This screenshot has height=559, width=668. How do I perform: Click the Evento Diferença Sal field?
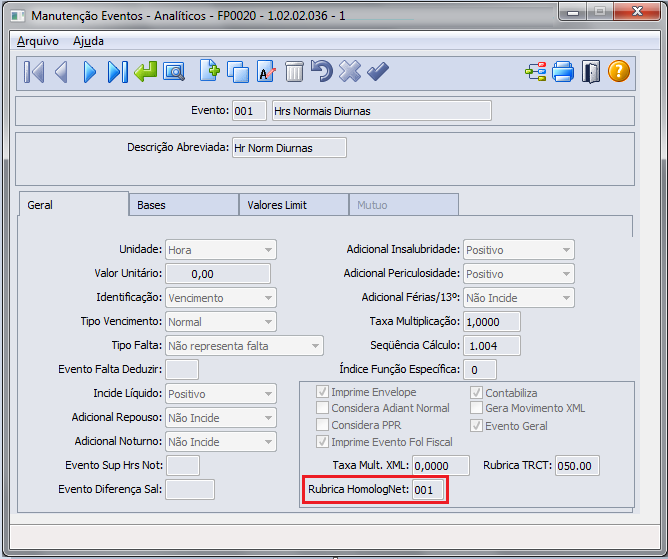[190, 489]
